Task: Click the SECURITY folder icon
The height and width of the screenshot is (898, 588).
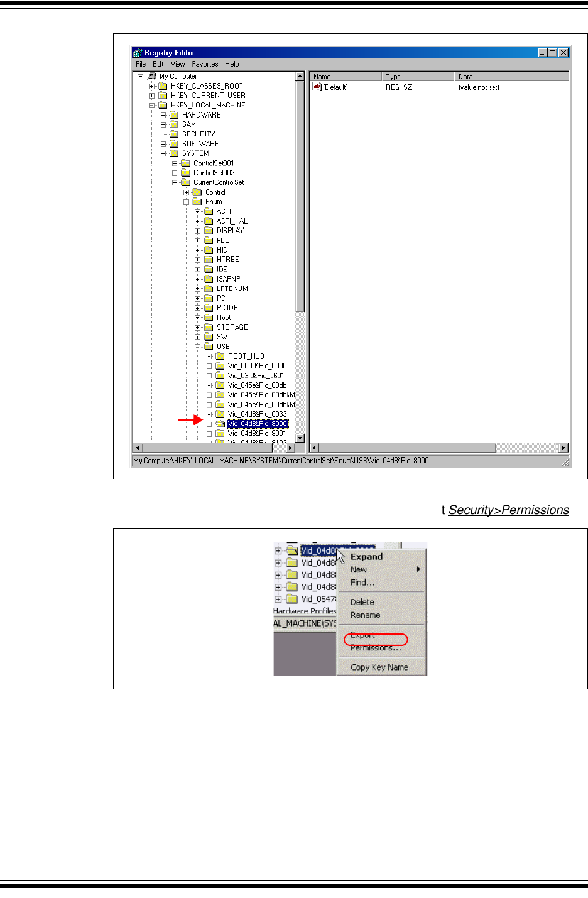Action: coord(174,134)
